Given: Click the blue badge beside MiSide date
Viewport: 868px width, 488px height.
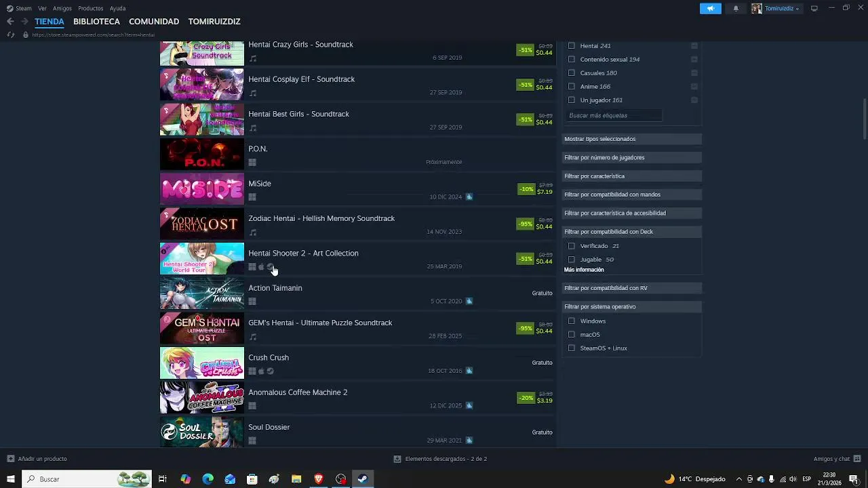Looking at the screenshot, I should (469, 197).
